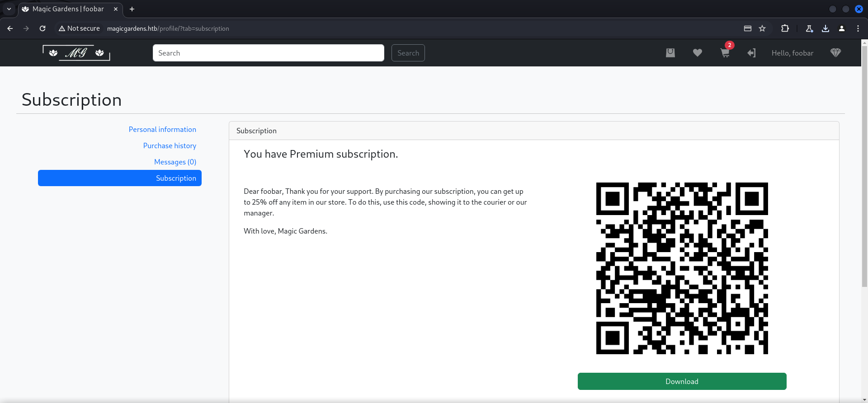Switch to Messages (0) tab

(x=175, y=162)
